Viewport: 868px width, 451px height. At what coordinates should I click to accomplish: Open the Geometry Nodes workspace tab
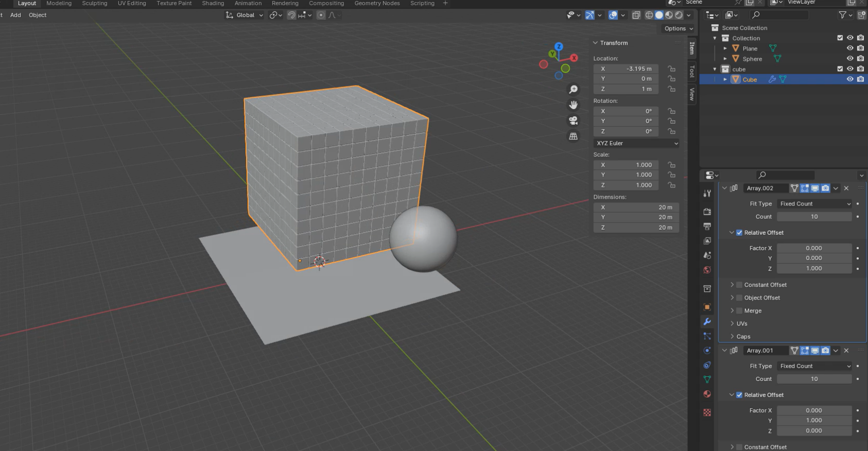click(377, 4)
